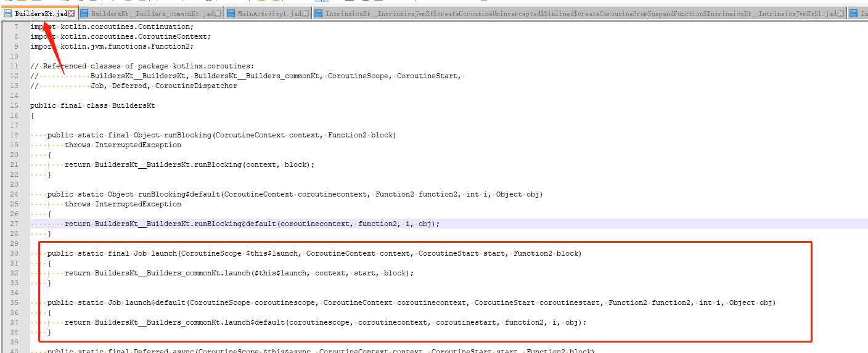Screen dimensions: 868x353
Task: Click 'Object obj' parameter on line 35
Action: coord(750,302)
